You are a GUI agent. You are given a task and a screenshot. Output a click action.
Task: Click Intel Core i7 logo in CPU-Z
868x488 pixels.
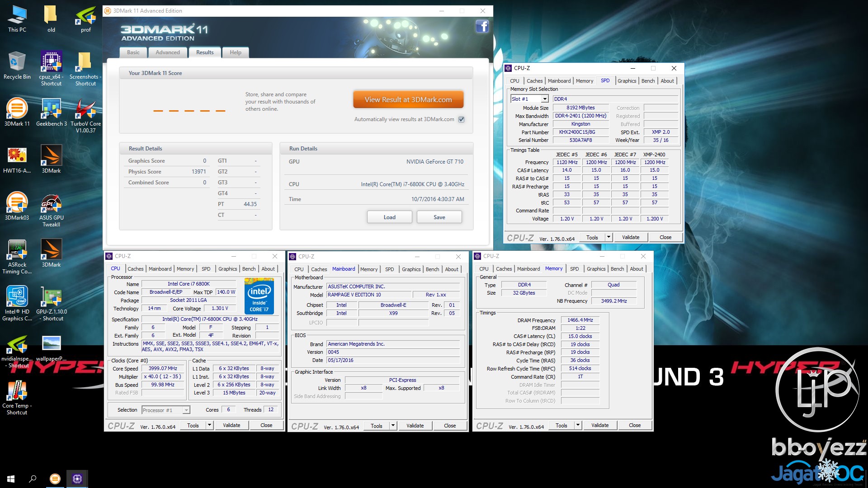259,296
